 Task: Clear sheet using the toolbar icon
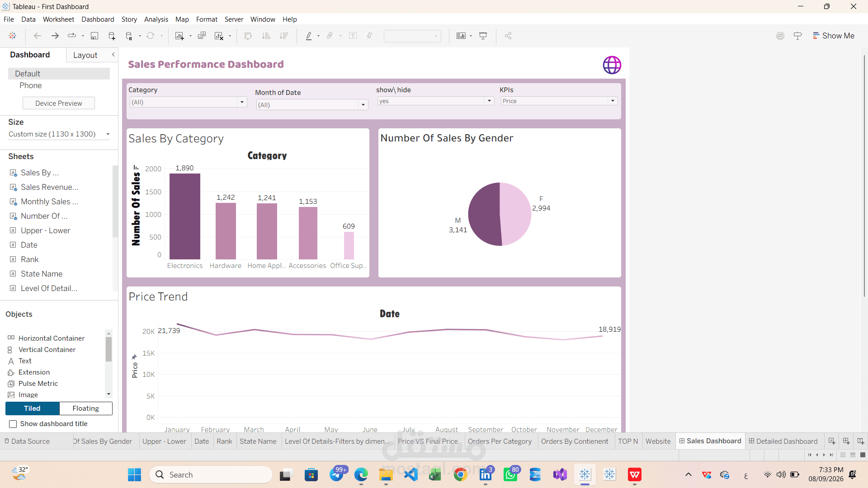pos(219,36)
